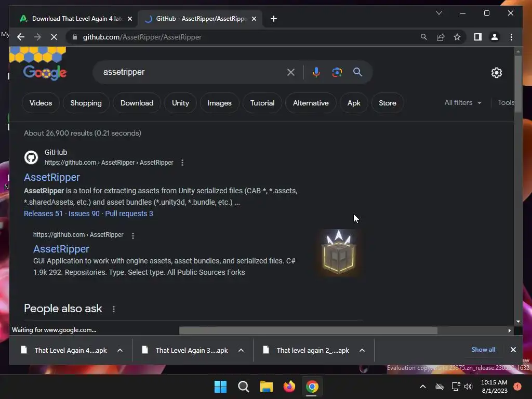The image size is (532, 399).
Task: Close the Download That Level Again 4 tab
Action: [129, 19]
